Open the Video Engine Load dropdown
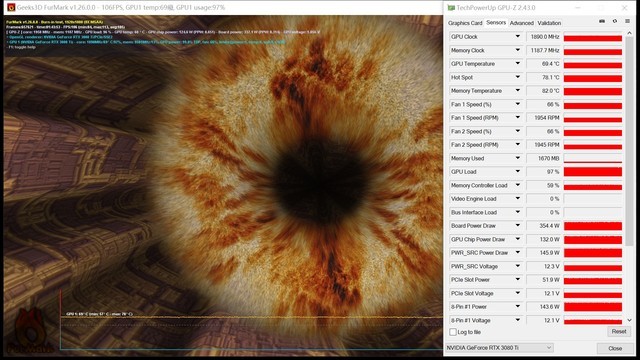The image size is (640, 360). pyautogui.click(x=518, y=198)
